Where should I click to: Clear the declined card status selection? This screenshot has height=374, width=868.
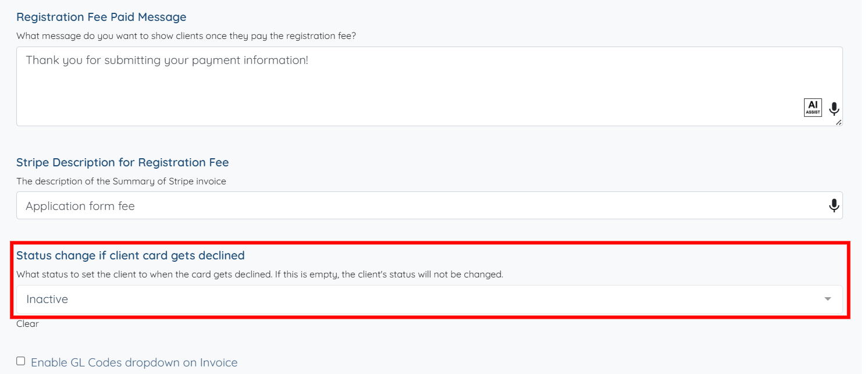click(27, 324)
